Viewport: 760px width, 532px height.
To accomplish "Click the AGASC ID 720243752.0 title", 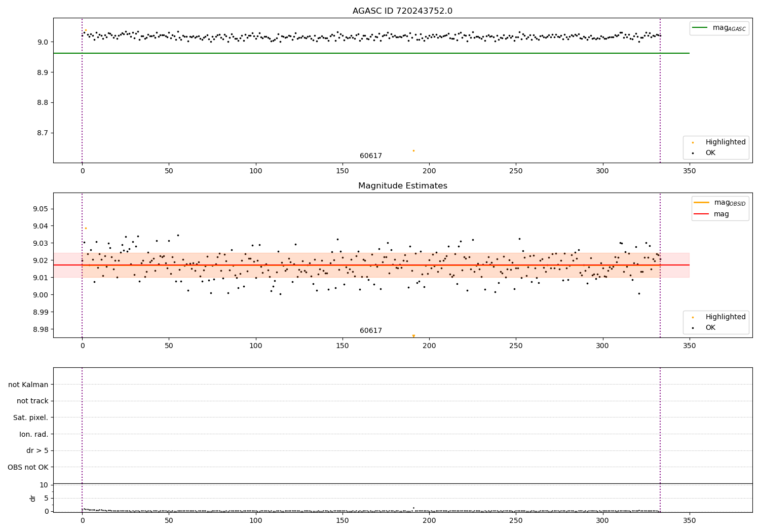I will click(402, 11).
